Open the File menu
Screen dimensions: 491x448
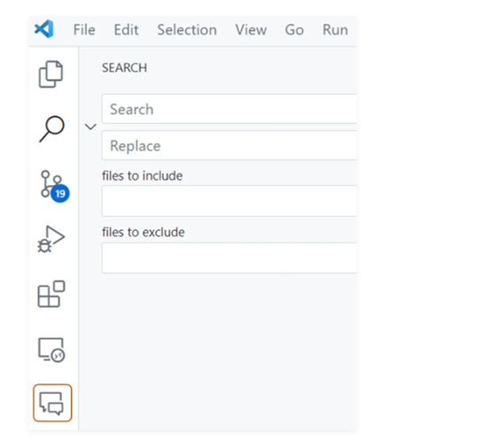[x=84, y=30]
